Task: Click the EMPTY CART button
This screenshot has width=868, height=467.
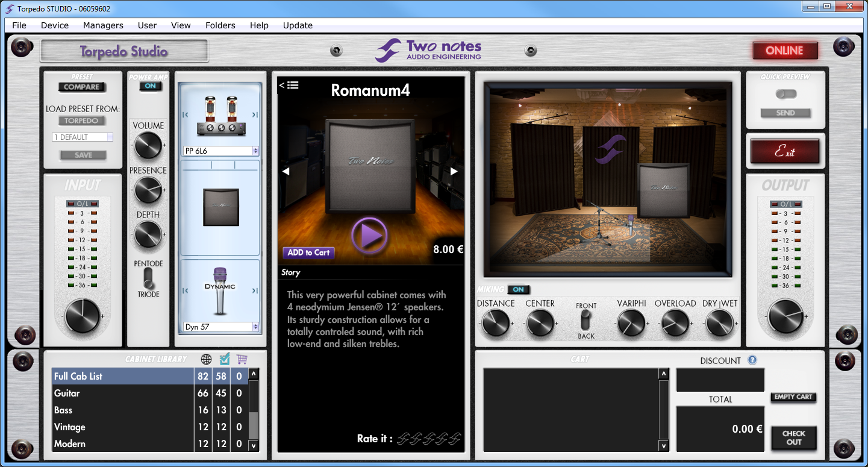Action: click(793, 397)
